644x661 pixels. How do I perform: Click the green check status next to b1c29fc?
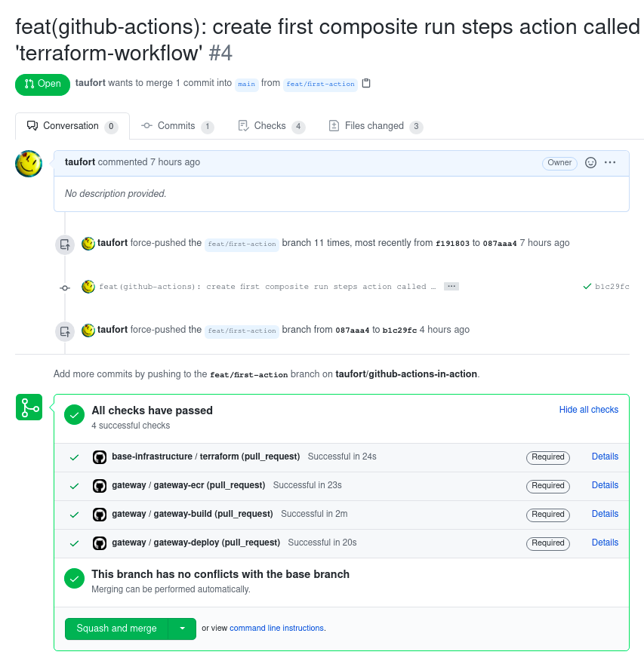click(x=587, y=286)
